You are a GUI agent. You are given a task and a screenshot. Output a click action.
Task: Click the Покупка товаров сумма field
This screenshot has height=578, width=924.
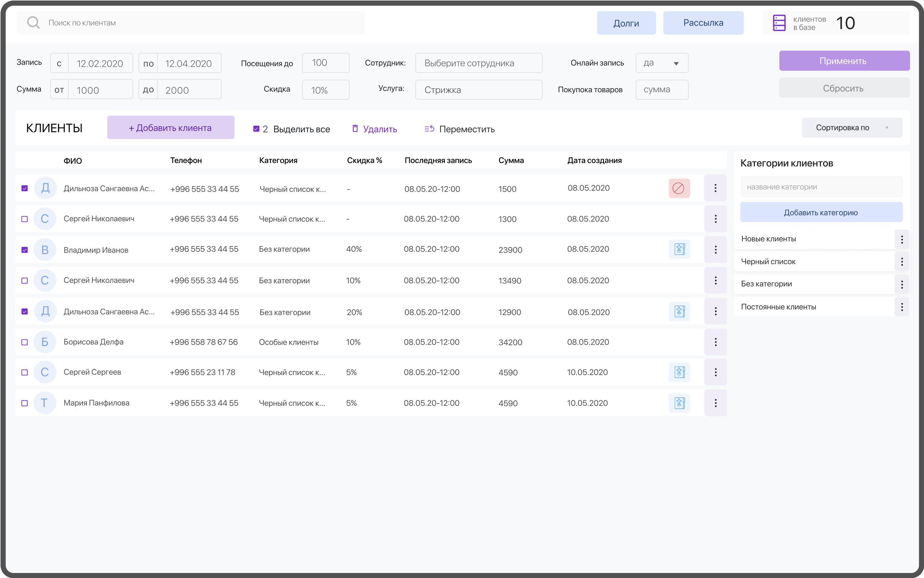coord(662,90)
